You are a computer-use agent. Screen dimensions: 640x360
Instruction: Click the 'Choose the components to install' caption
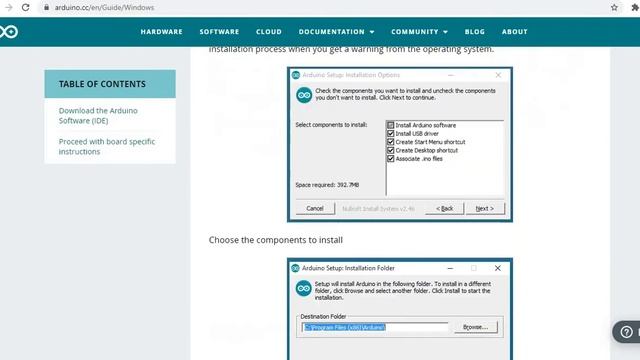tap(276, 240)
